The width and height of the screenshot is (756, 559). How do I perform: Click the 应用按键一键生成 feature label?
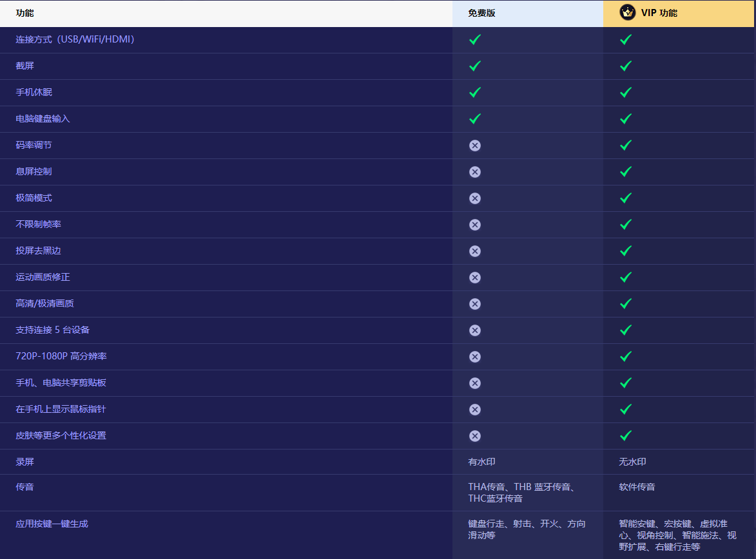pos(53,524)
